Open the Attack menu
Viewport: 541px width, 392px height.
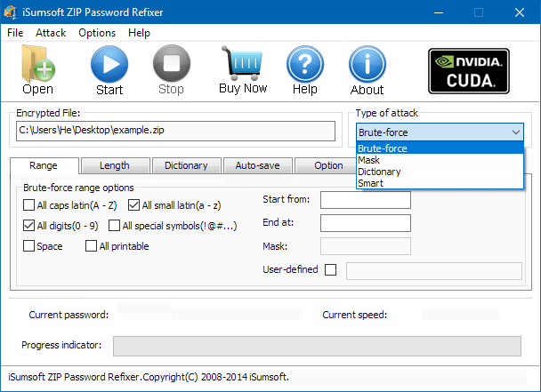(51, 33)
